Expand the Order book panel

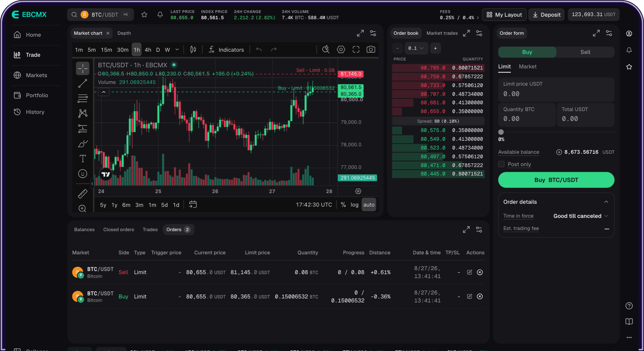(466, 33)
